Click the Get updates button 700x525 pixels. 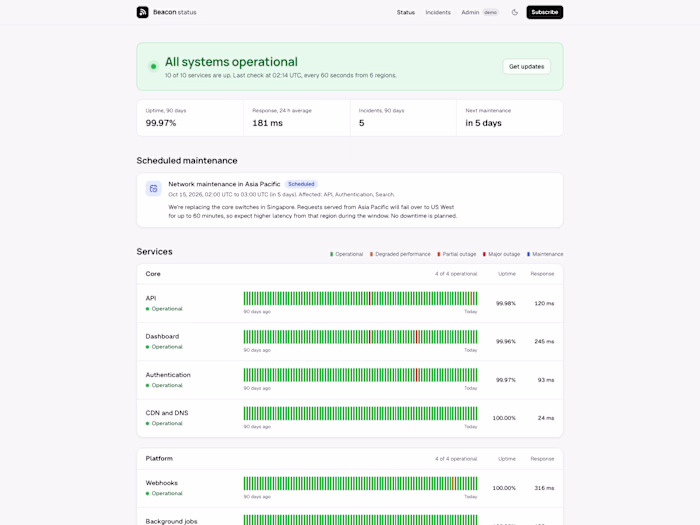[526, 67]
